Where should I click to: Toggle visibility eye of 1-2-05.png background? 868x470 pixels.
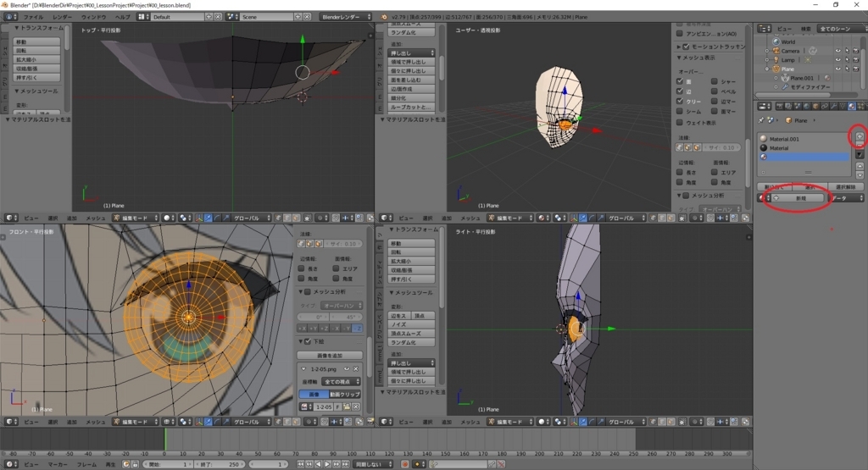point(347,369)
